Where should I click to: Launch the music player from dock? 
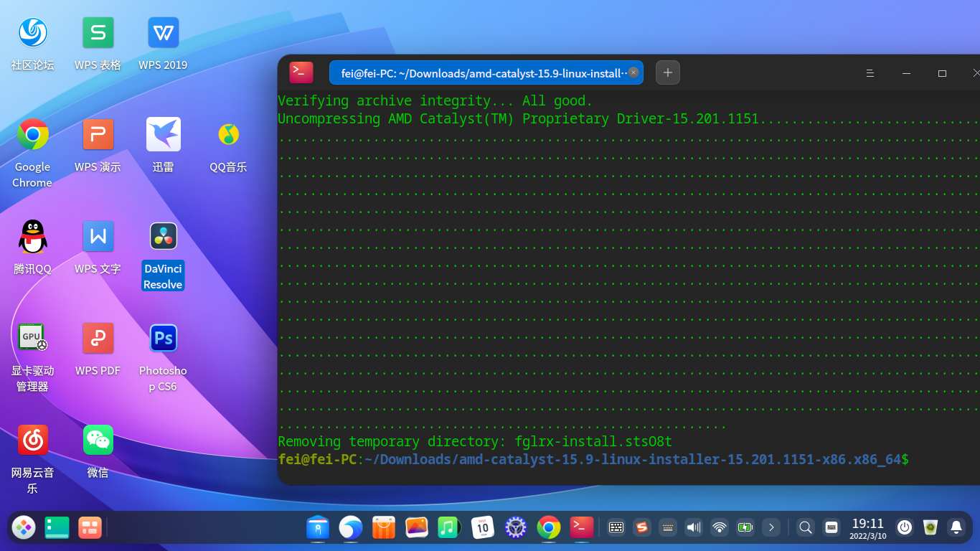(x=449, y=527)
